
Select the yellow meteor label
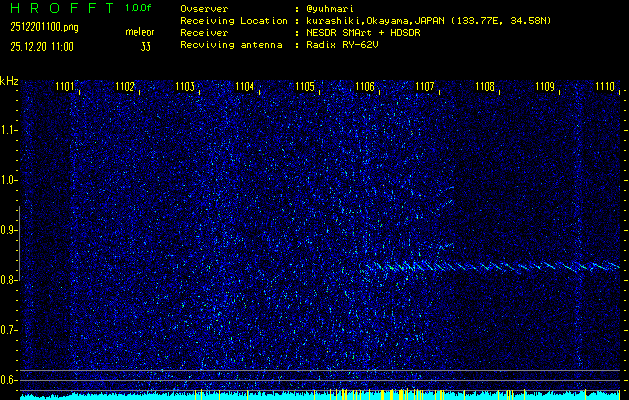pyautogui.click(x=140, y=33)
